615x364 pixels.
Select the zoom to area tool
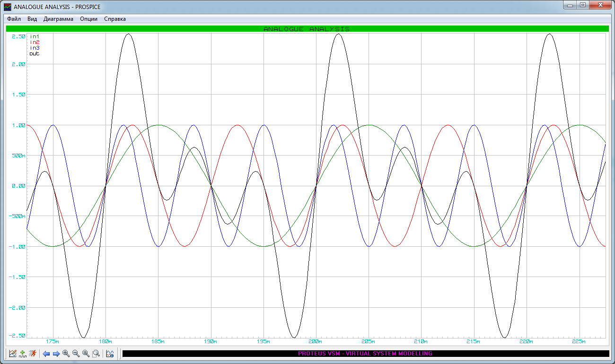coord(96,353)
